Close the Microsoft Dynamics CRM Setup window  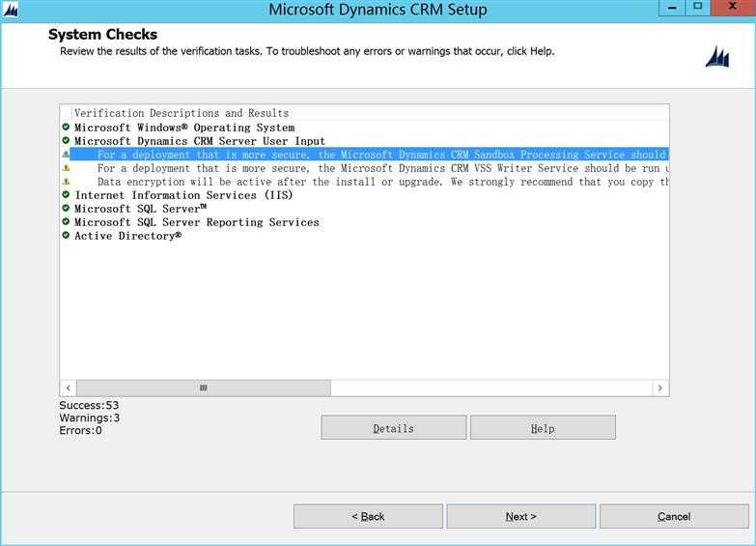(x=733, y=7)
